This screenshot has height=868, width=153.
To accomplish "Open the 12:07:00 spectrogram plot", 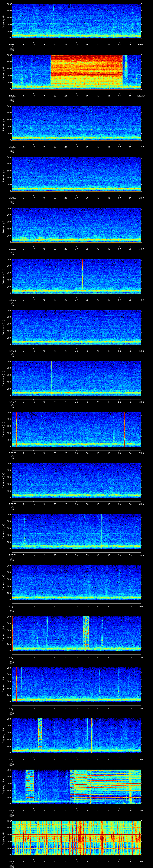I will tap(77, 480).
